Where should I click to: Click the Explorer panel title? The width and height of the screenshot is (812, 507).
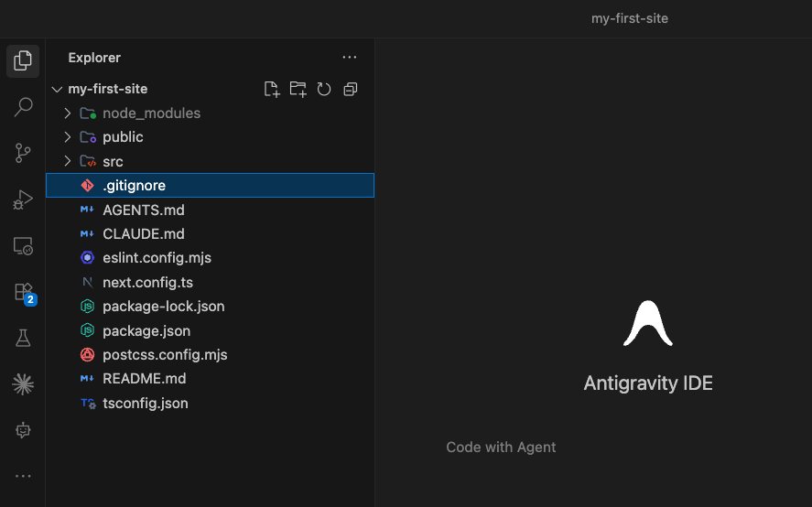click(94, 58)
